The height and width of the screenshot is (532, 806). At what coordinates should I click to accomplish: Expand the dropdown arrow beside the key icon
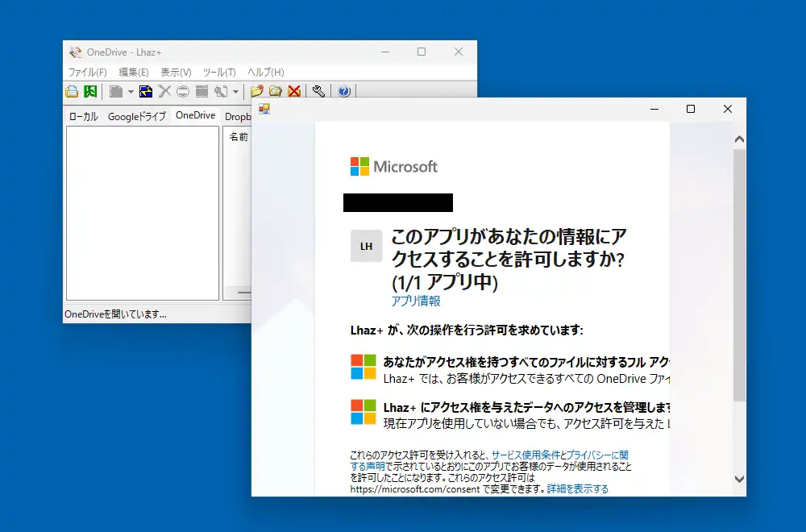click(x=235, y=92)
